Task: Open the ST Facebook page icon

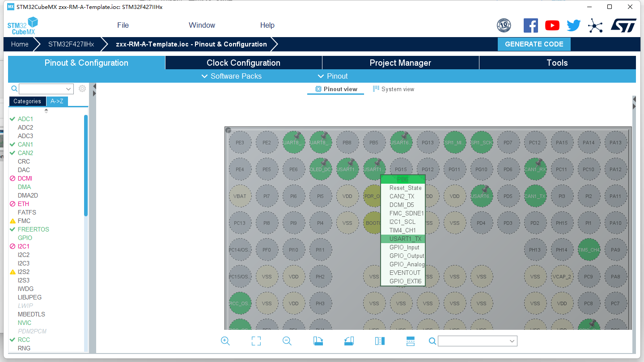Action: [531, 25]
